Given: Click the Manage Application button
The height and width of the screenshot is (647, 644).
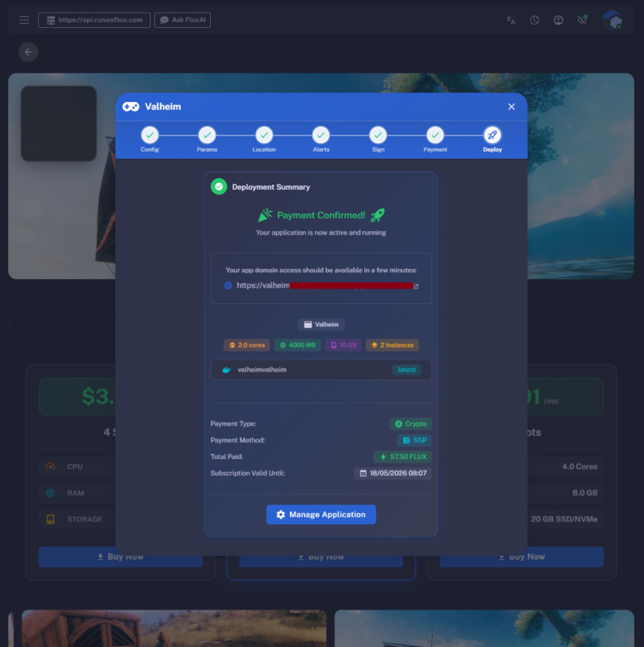Looking at the screenshot, I should [320, 515].
